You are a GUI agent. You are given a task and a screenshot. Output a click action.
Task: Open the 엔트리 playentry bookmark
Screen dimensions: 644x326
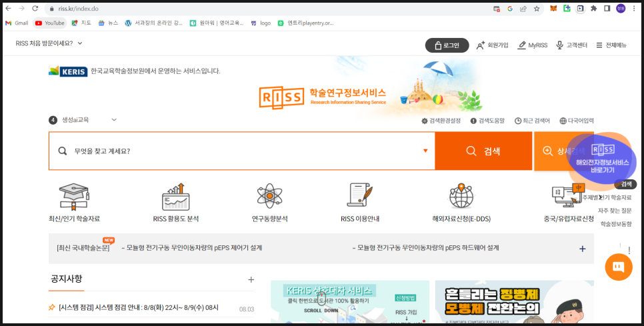click(305, 23)
